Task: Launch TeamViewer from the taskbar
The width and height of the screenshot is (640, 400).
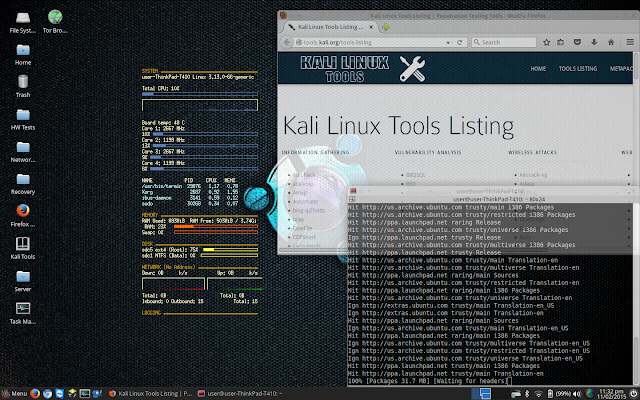Action: (x=60, y=393)
